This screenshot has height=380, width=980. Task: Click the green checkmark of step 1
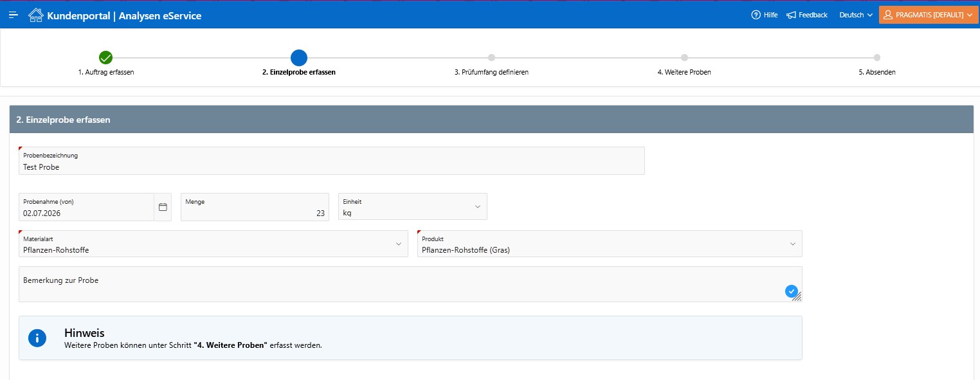(106, 58)
